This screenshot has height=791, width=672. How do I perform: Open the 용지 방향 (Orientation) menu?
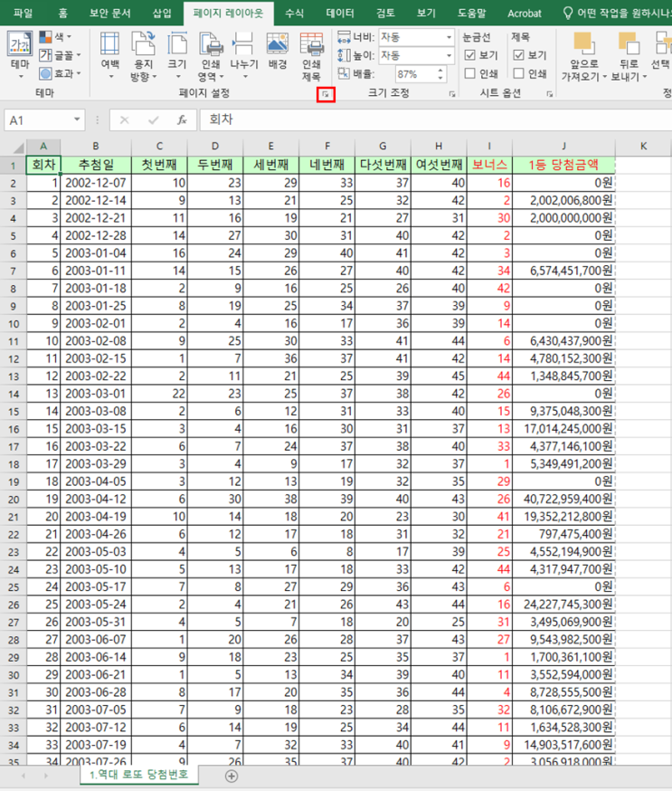tap(143, 56)
